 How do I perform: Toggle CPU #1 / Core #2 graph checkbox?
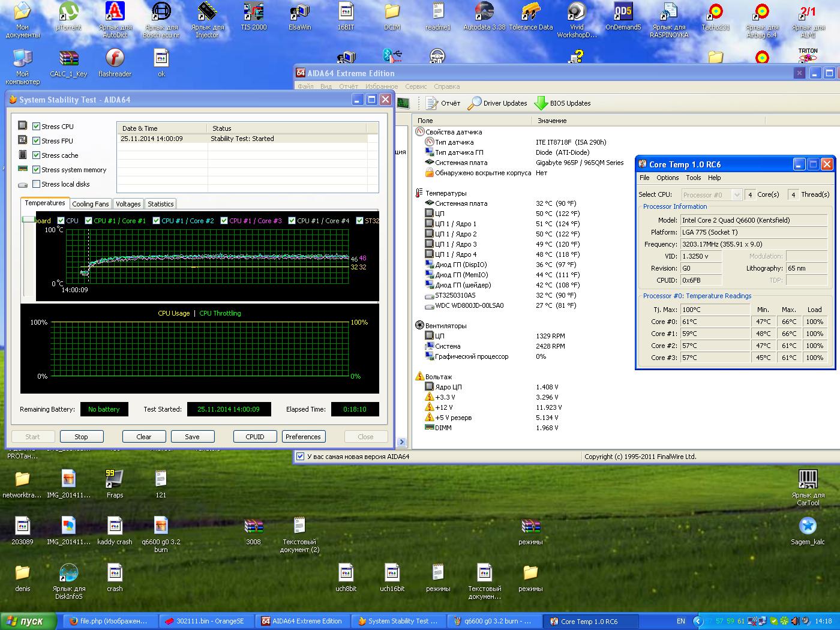pos(157,221)
